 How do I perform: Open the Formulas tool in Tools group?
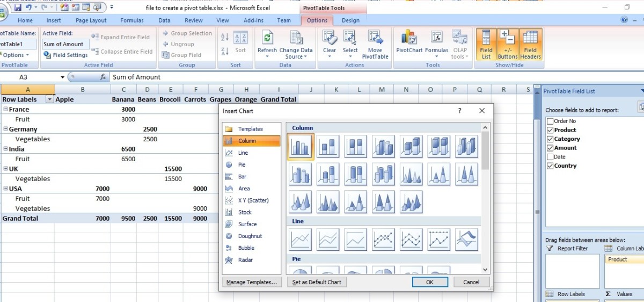(437, 44)
